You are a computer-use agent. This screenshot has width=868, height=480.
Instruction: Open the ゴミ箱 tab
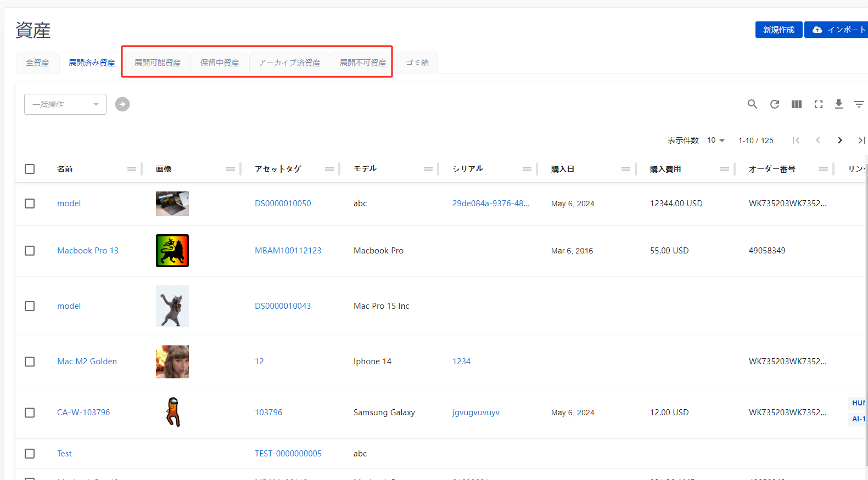[x=417, y=63]
